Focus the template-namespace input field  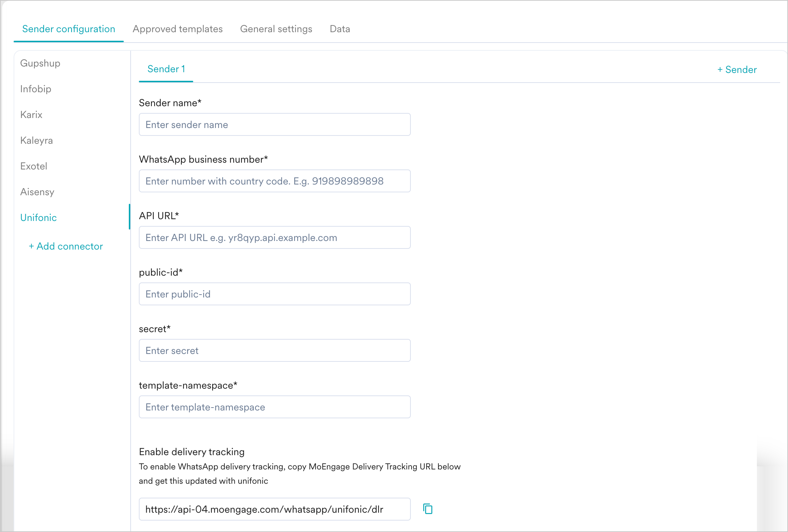274,407
